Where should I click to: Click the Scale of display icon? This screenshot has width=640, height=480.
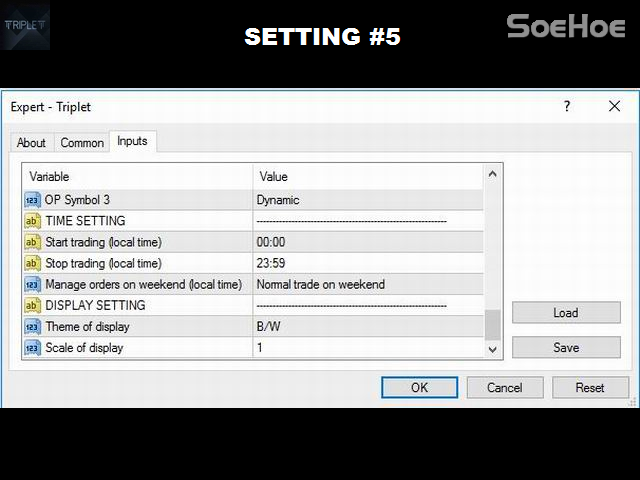point(32,347)
